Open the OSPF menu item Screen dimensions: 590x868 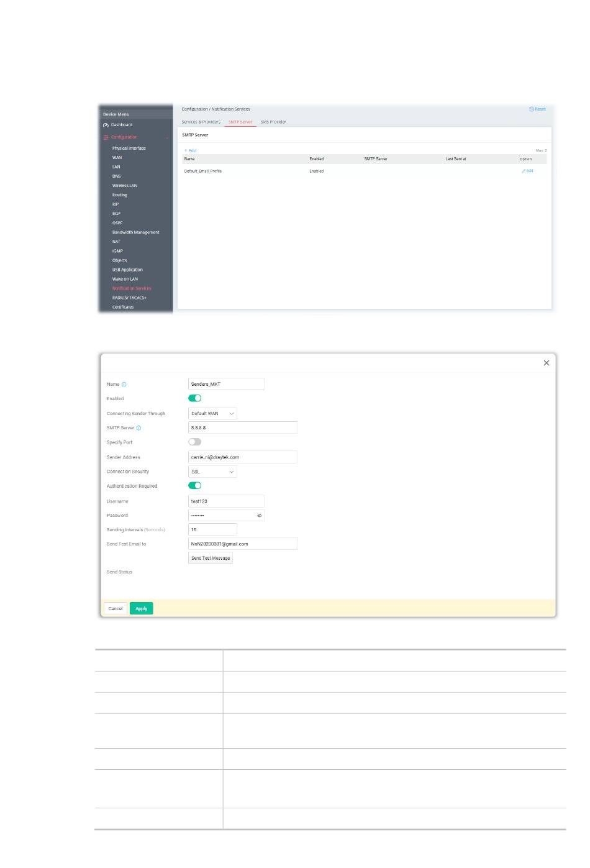[x=117, y=223]
